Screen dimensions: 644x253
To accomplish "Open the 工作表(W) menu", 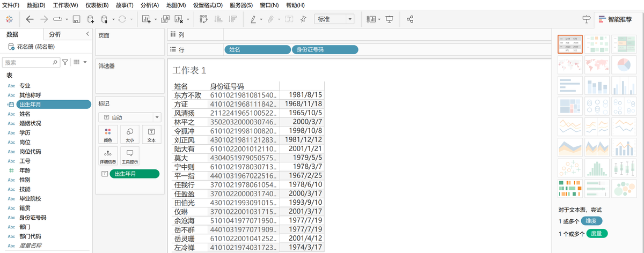I will tap(65, 5).
